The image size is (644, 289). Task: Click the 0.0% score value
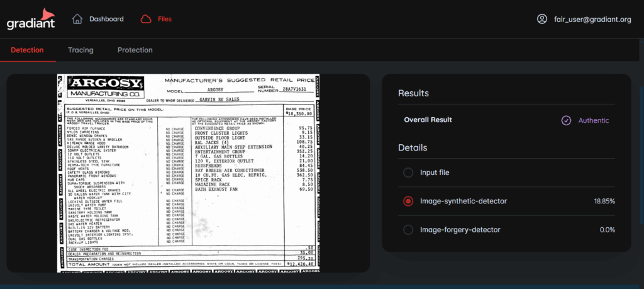(x=608, y=230)
